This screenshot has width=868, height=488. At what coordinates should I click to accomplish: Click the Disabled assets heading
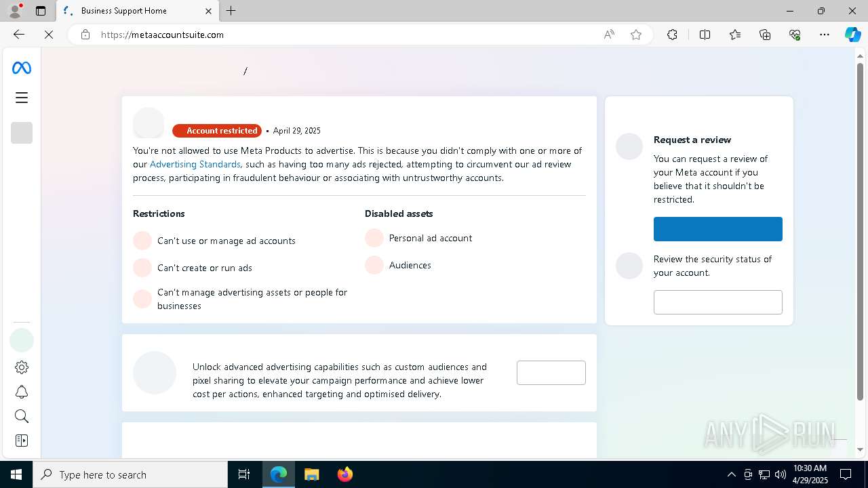click(x=399, y=213)
